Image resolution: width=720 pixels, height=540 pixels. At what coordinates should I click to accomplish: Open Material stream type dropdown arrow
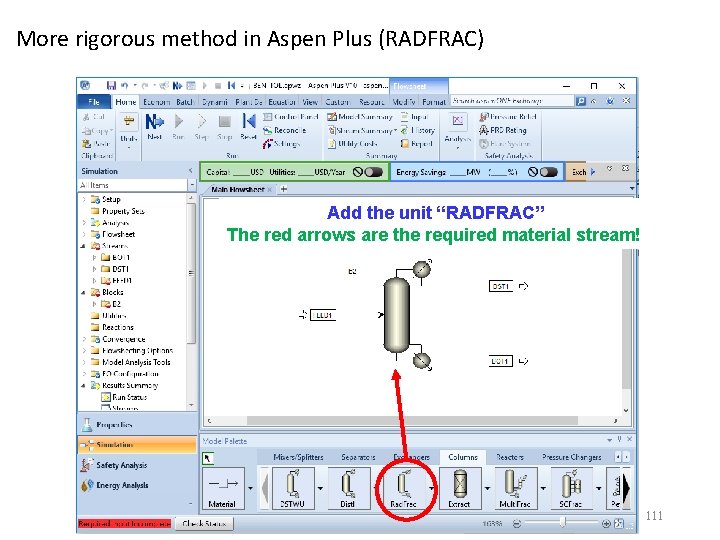(x=250, y=488)
